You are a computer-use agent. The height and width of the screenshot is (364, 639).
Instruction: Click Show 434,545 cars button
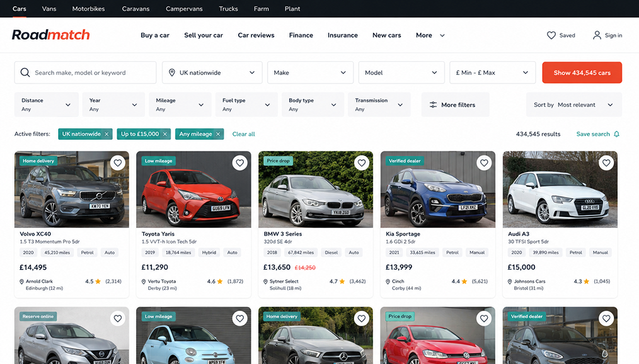coord(582,72)
